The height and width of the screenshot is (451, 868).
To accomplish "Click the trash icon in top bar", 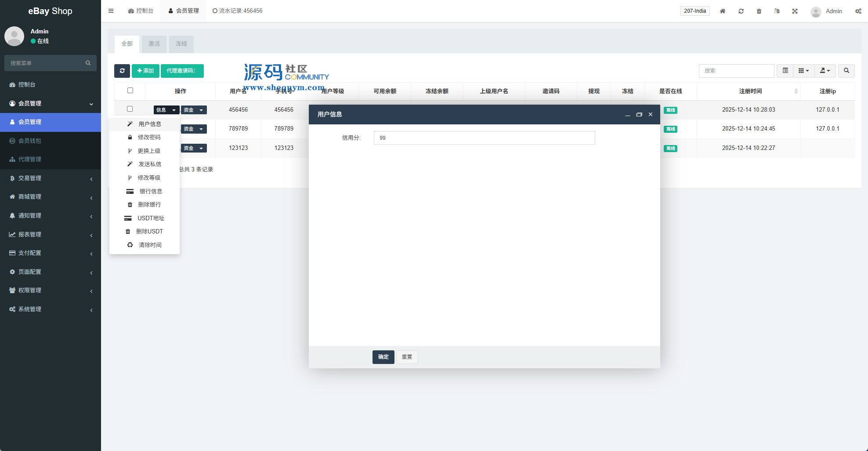I will (x=759, y=11).
